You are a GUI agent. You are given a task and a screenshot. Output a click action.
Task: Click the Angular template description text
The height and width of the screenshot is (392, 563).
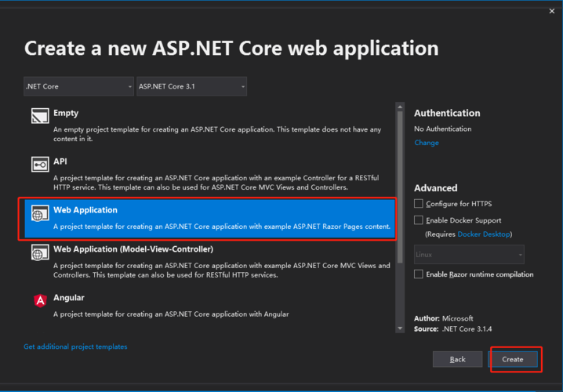(171, 314)
